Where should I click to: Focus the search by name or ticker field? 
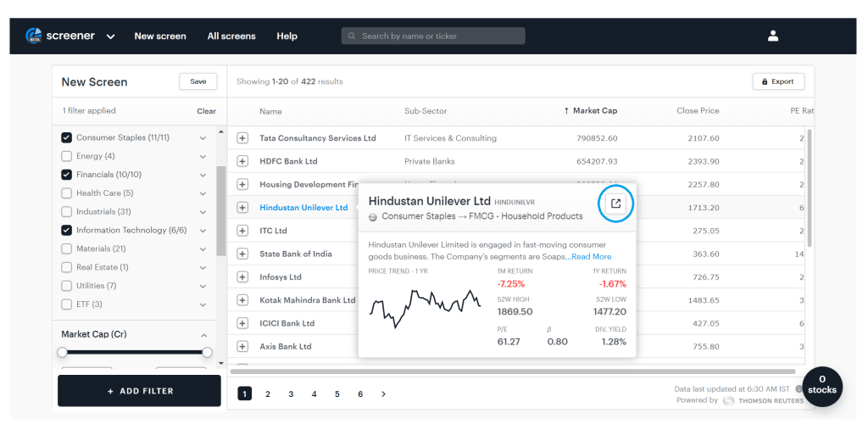pyautogui.click(x=437, y=36)
